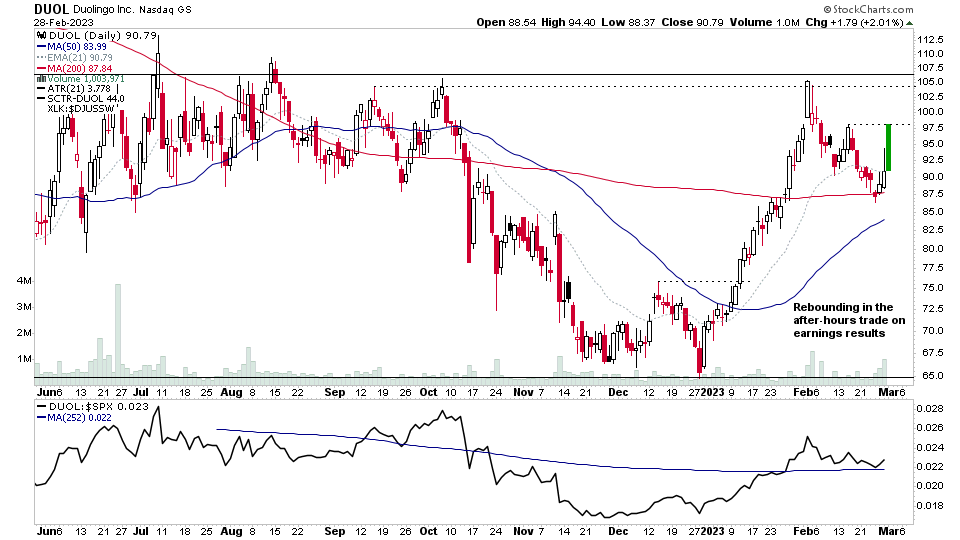Click the Low 88.37 value
This screenshot has width=960, height=540.
coord(628,23)
